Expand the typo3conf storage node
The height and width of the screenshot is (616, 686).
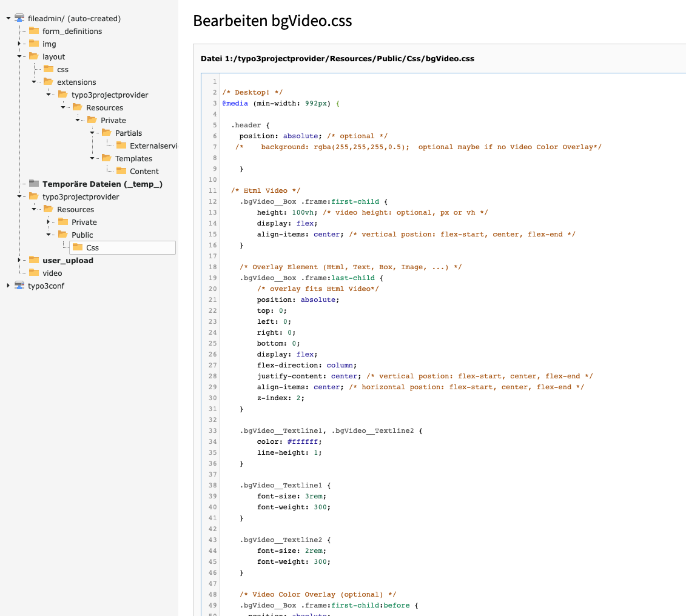(8, 286)
